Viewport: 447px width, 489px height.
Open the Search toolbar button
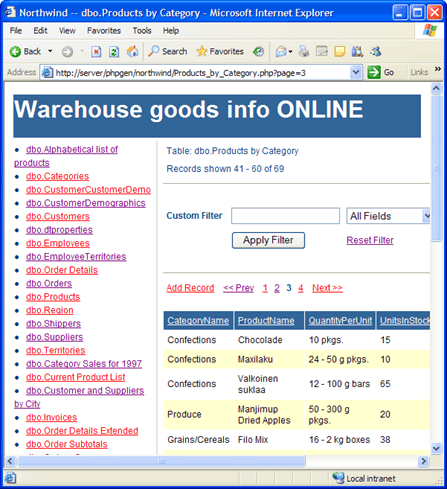[167, 51]
